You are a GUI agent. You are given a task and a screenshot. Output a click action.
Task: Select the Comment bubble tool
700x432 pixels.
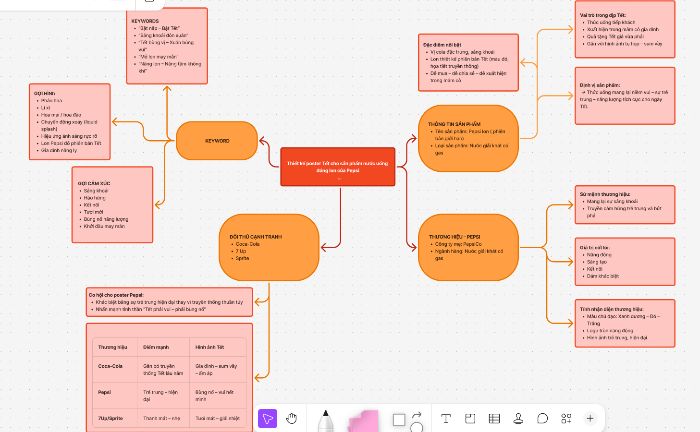tap(542, 419)
